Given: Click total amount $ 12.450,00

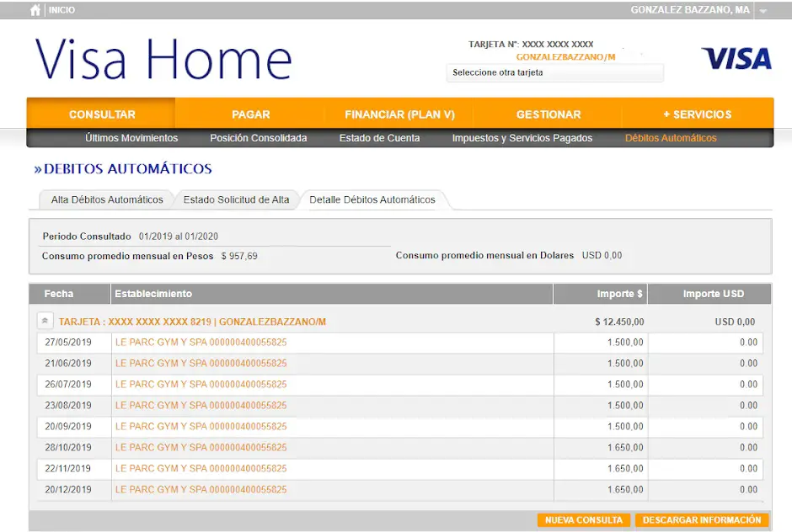Looking at the screenshot, I should click(x=619, y=322).
